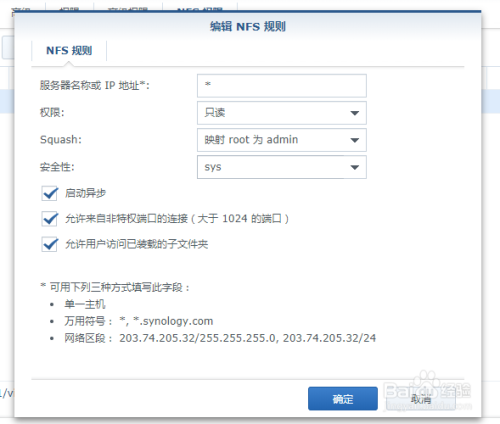The height and width of the screenshot is (424, 500).
Task: Click the Squash field label
Action: coord(61,139)
